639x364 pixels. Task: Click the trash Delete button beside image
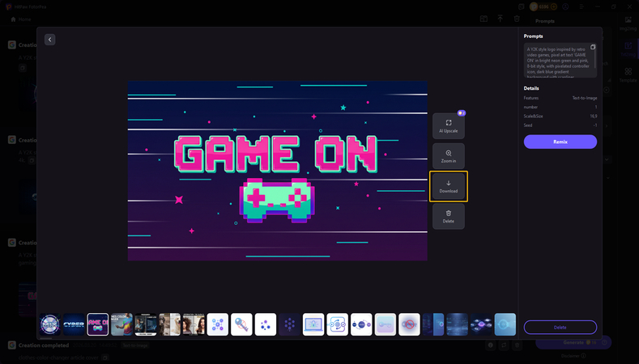click(x=448, y=216)
